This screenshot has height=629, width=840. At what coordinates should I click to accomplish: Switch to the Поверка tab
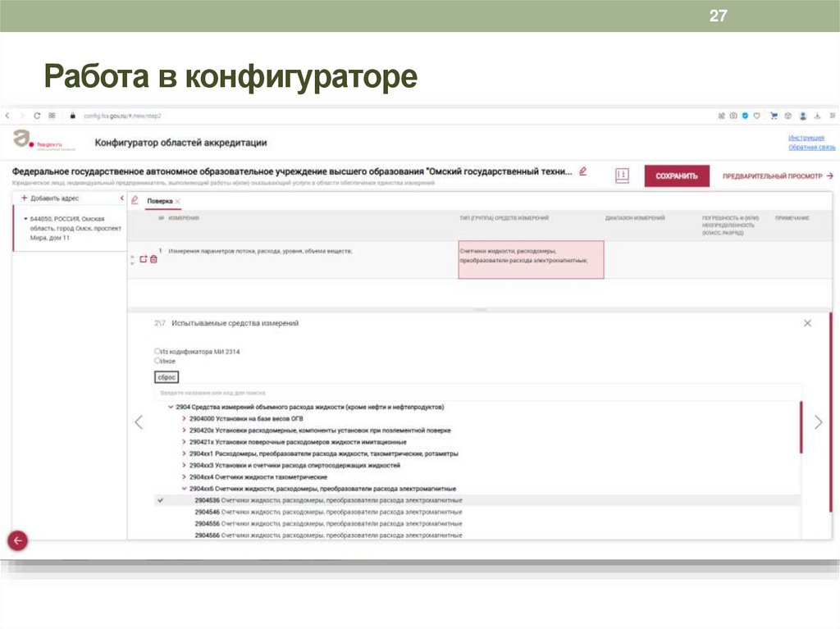[162, 200]
